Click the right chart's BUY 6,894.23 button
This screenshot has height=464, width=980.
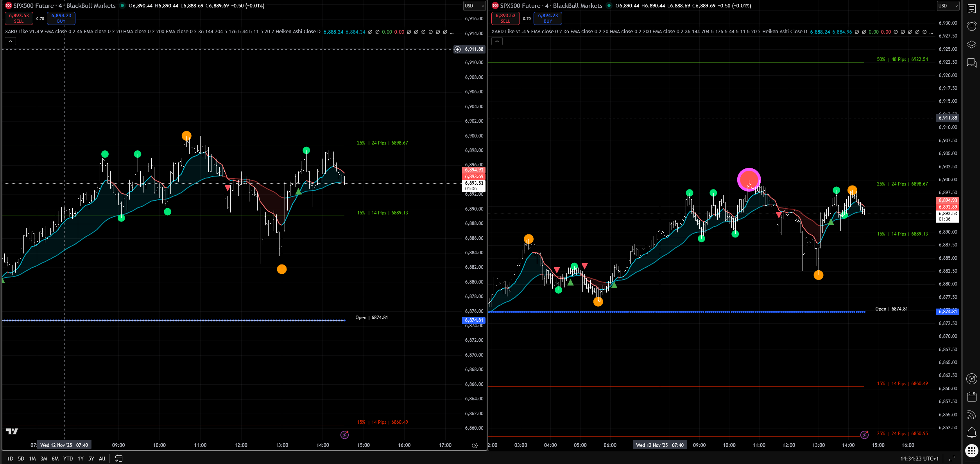click(x=548, y=18)
